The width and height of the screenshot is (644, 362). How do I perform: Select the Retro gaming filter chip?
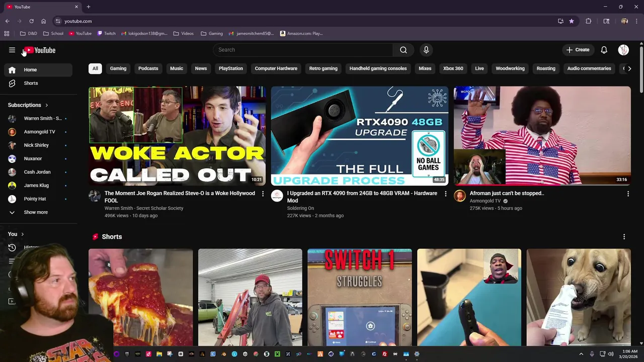coord(323,68)
